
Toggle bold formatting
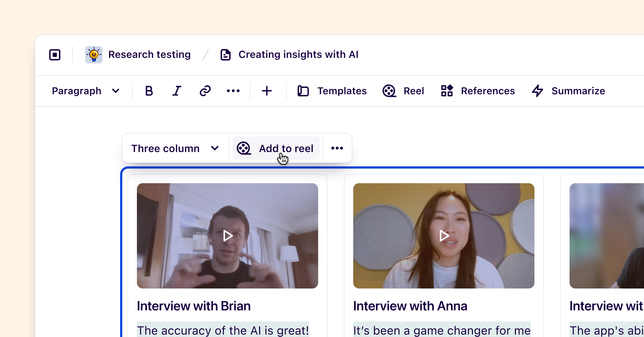(x=149, y=91)
